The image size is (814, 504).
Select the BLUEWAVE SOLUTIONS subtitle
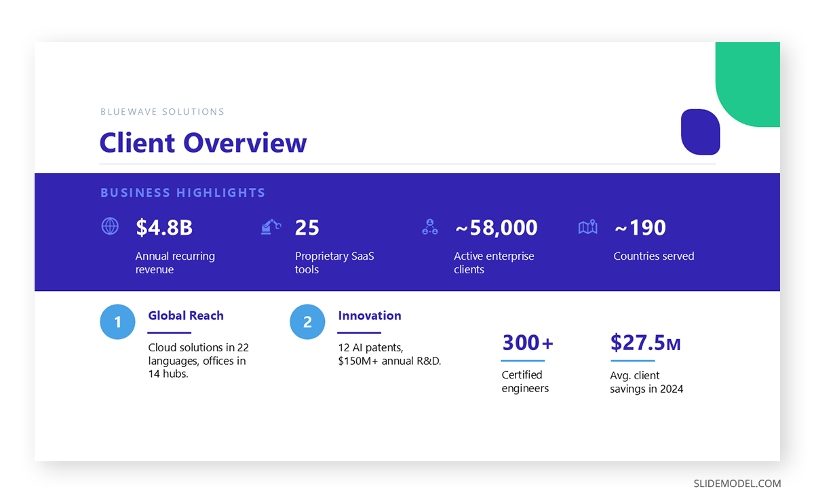pos(162,111)
